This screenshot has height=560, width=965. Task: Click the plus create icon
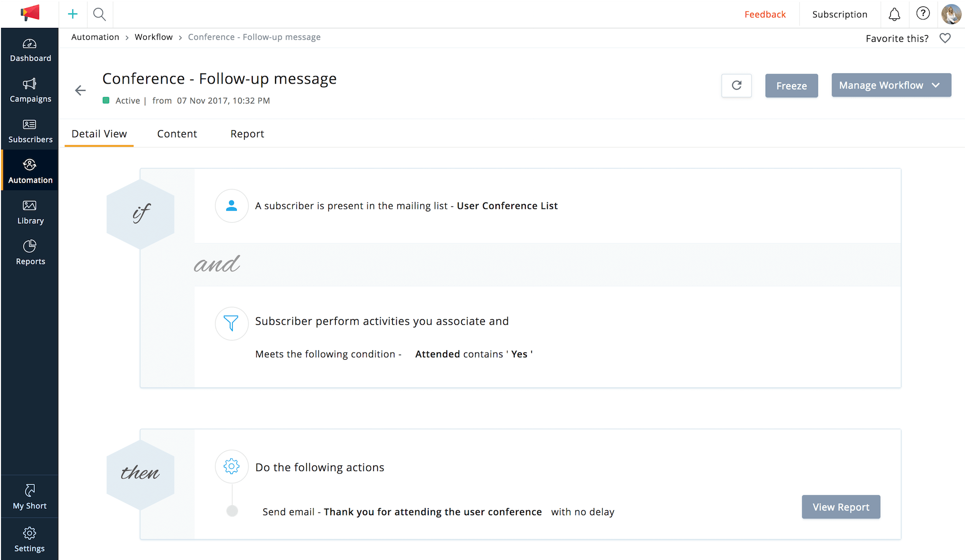point(73,14)
